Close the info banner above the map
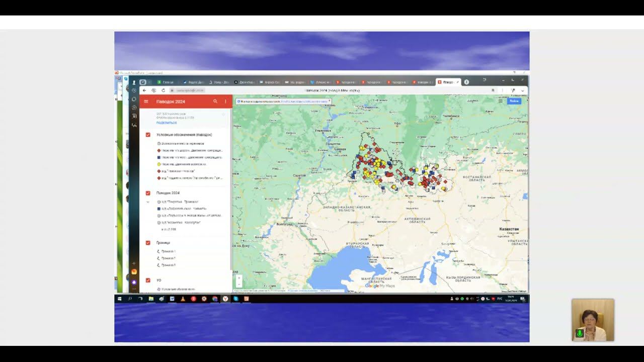 coord(329,101)
